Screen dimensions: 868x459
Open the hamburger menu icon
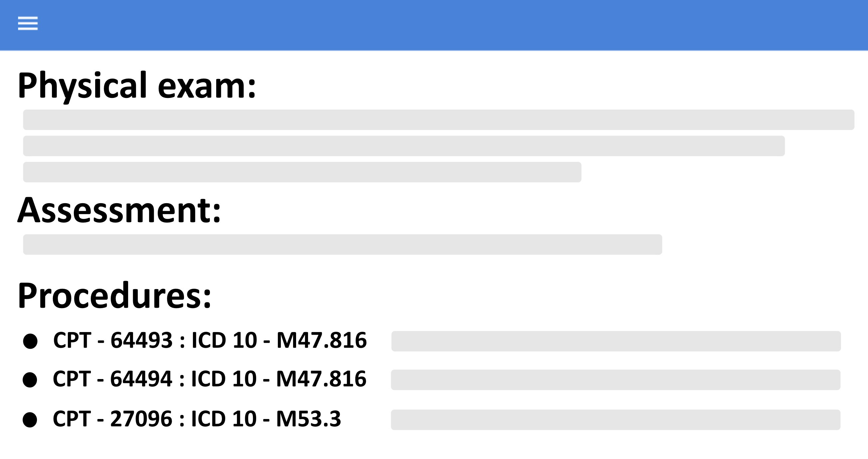pyautogui.click(x=28, y=23)
